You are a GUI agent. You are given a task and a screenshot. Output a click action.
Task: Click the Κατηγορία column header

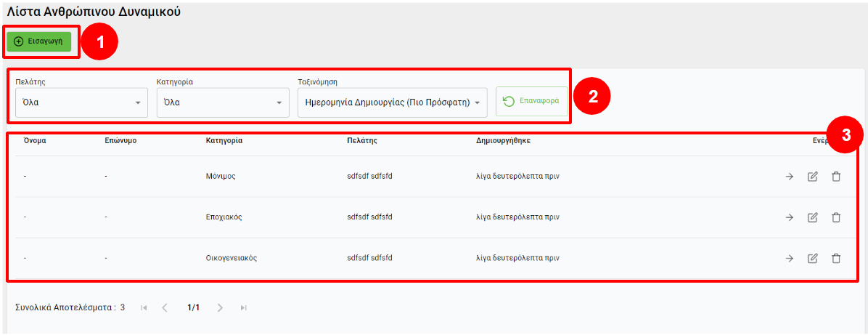point(224,141)
